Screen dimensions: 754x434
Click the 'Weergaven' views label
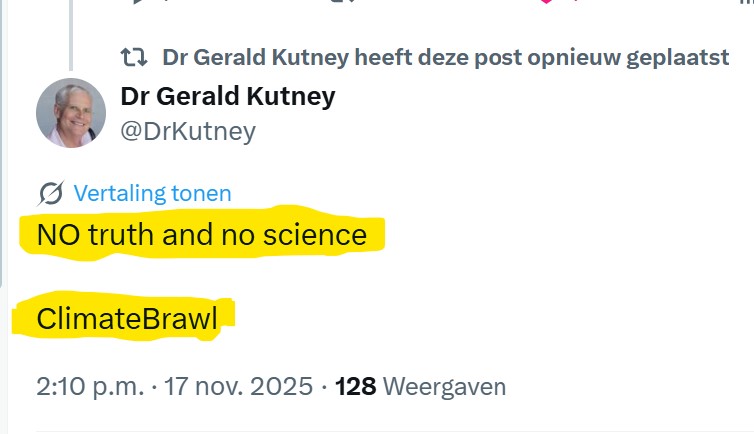click(x=444, y=386)
